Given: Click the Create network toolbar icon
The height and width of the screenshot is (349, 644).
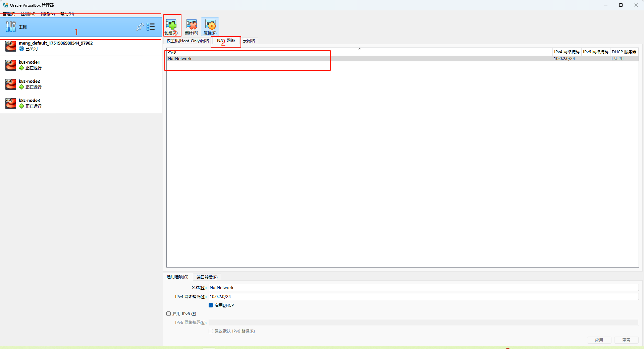Looking at the screenshot, I should point(171,24).
